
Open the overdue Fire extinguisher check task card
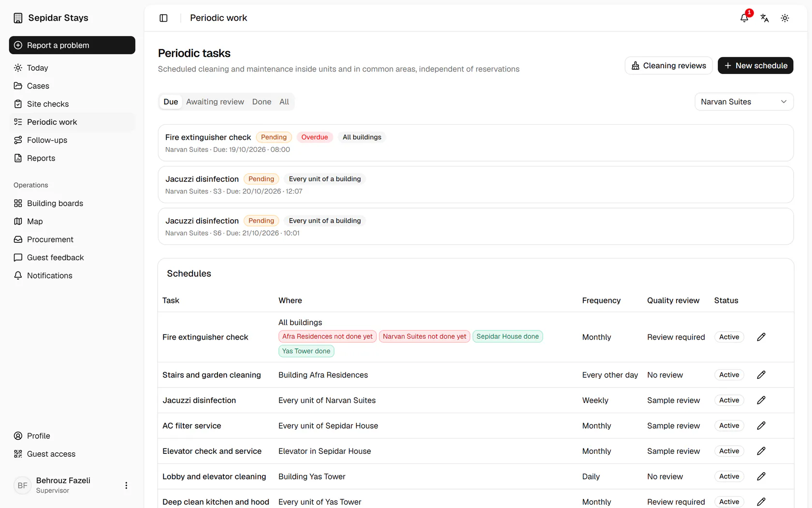(476, 143)
